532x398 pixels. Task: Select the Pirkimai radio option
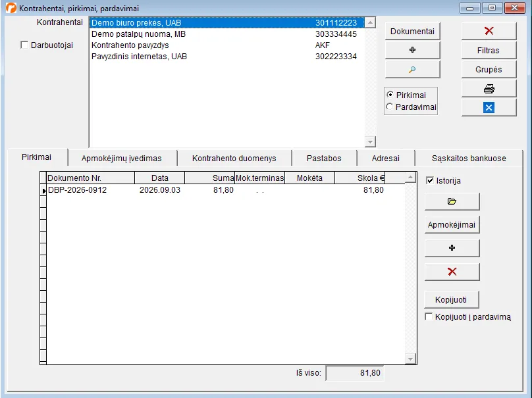(390, 95)
